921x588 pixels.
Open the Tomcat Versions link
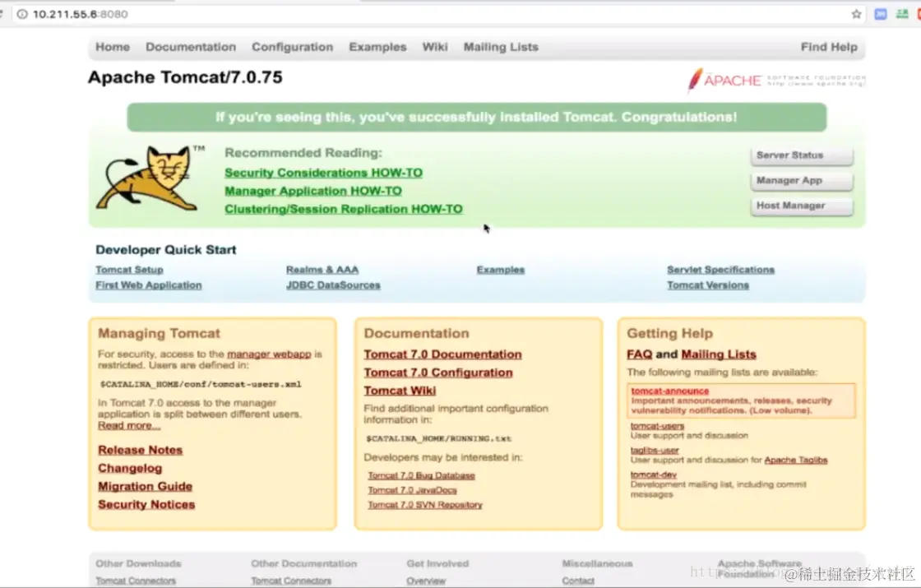pyautogui.click(x=708, y=285)
